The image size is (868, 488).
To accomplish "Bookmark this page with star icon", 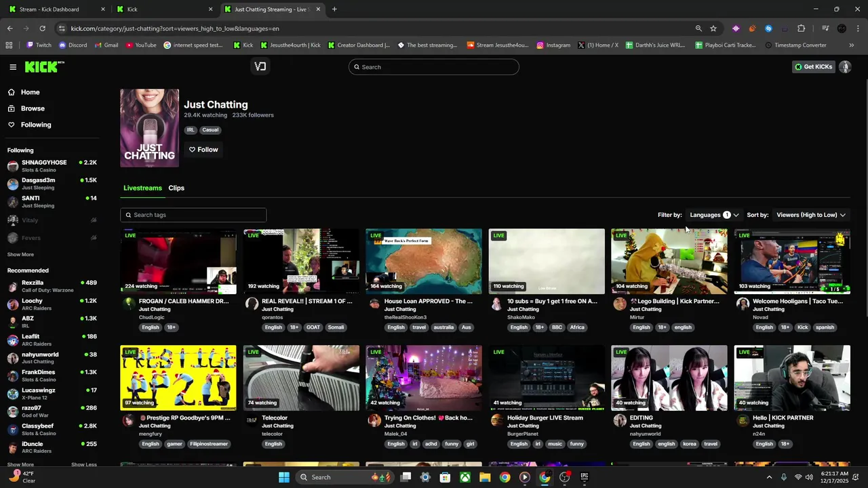I will click(713, 28).
